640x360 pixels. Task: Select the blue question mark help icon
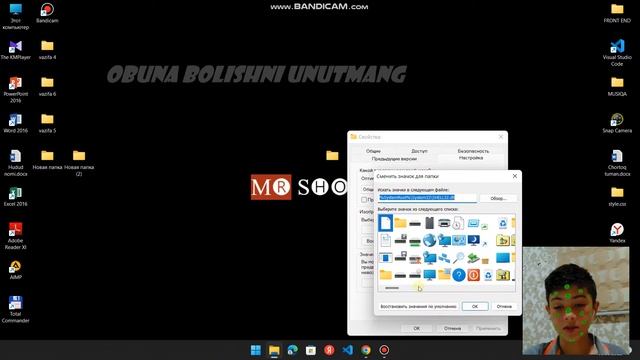[x=459, y=275]
